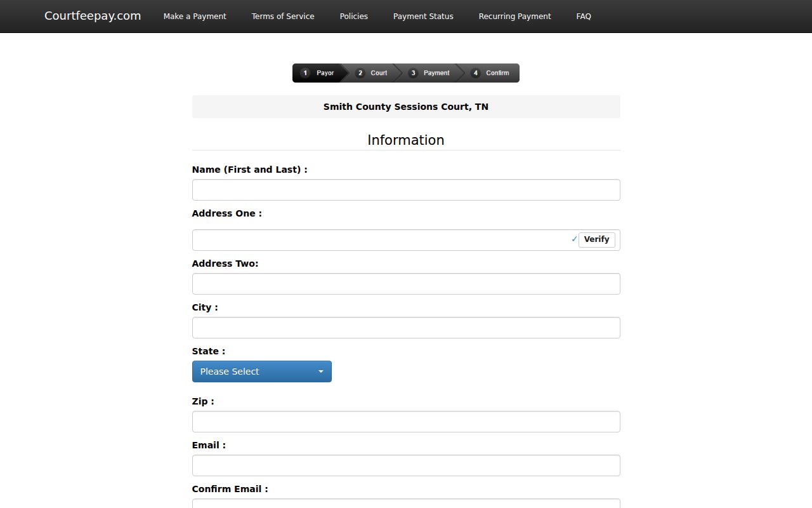Click the Information section heading
Screen dimensions: 812x508
406,140
